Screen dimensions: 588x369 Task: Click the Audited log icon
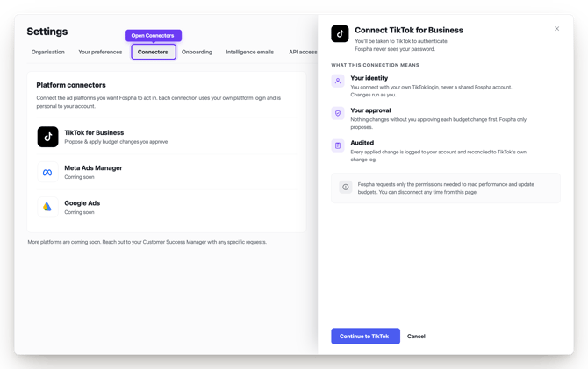pyautogui.click(x=338, y=145)
